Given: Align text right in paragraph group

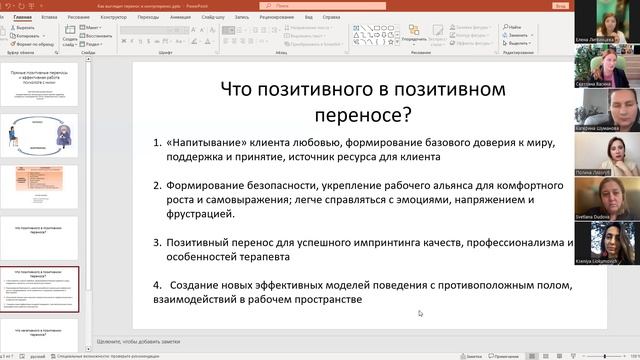Looking at the screenshot, I should [x=242, y=41].
